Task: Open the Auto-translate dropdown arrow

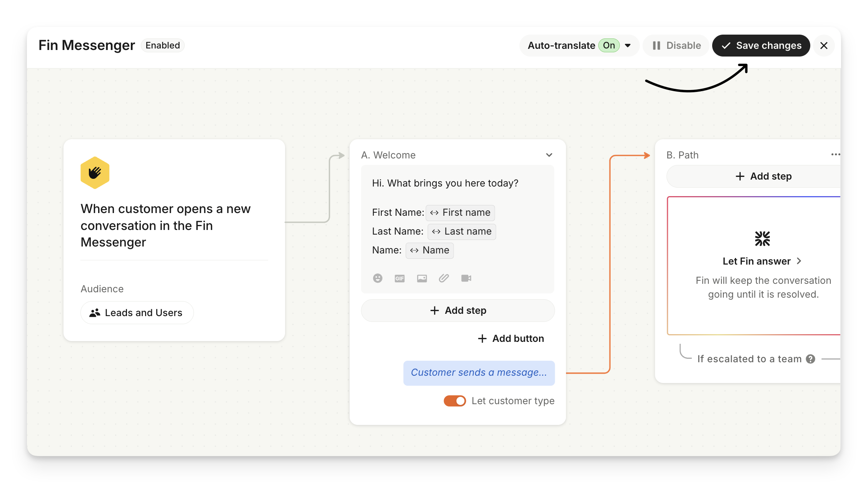Action: (x=628, y=45)
